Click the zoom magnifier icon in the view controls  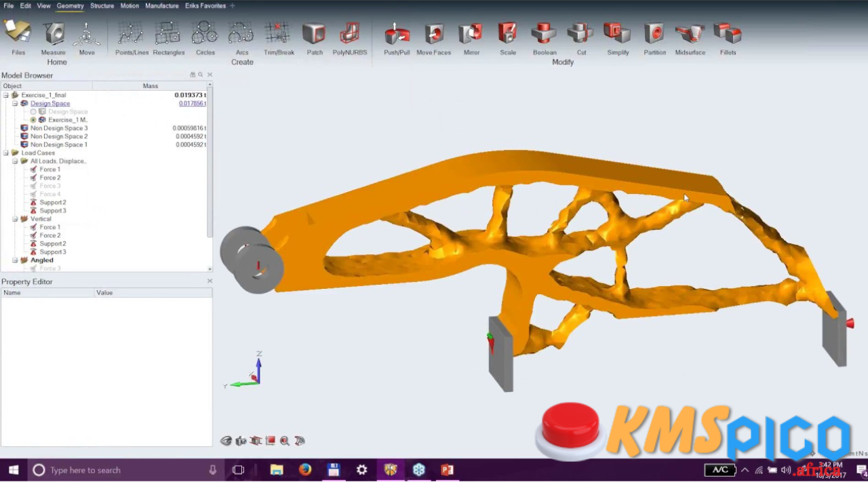point(285,441)
